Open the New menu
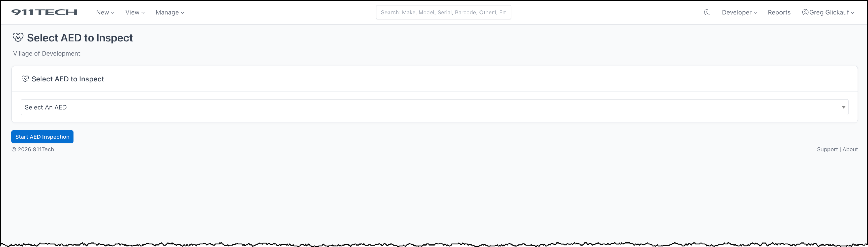Image resolution: width=868 pixels, height=247 pixels. coord(105,12)
